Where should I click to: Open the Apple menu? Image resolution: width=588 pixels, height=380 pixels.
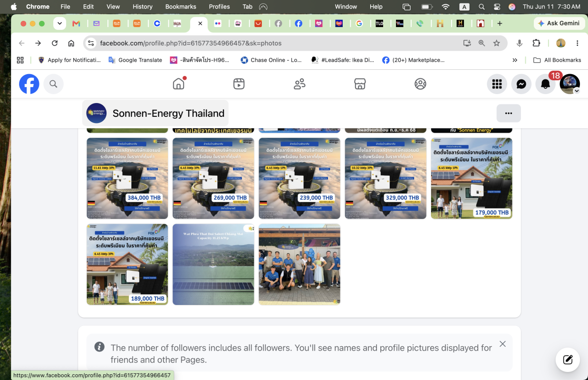(13, 7)
